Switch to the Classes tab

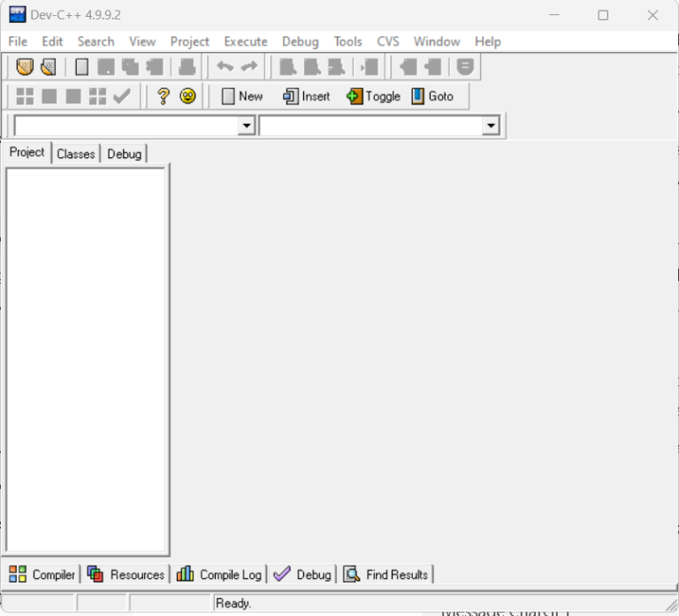(76, 154)
